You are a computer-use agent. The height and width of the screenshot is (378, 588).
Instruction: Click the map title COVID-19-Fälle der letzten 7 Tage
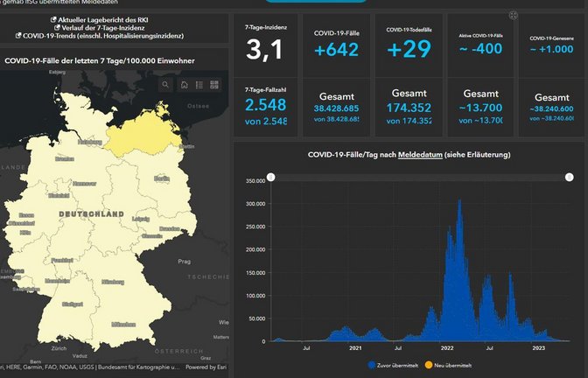(x=100, y=60)
